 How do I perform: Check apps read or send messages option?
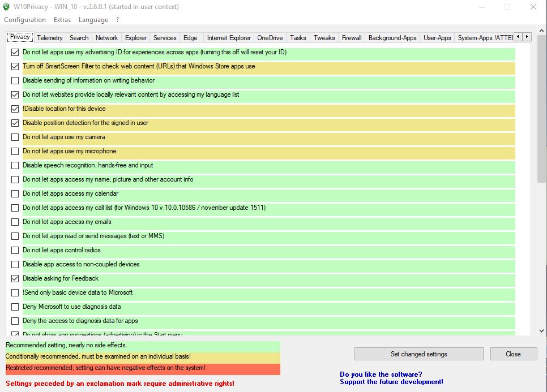pos(15,236)
